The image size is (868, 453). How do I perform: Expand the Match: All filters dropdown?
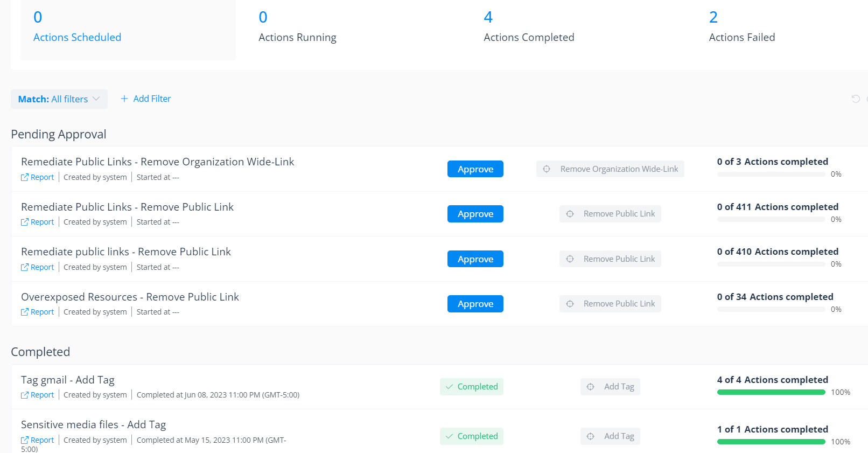click(x=59, y=99)
